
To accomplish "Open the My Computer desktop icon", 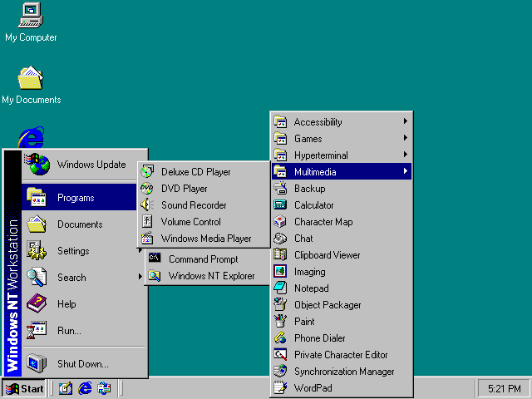I will click(31, 16).
